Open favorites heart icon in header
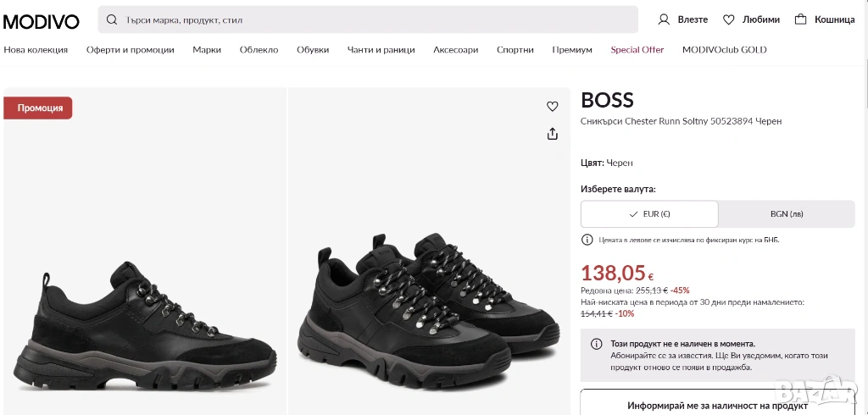The width and height of the screenshot is (868, 415). point(728,19)
